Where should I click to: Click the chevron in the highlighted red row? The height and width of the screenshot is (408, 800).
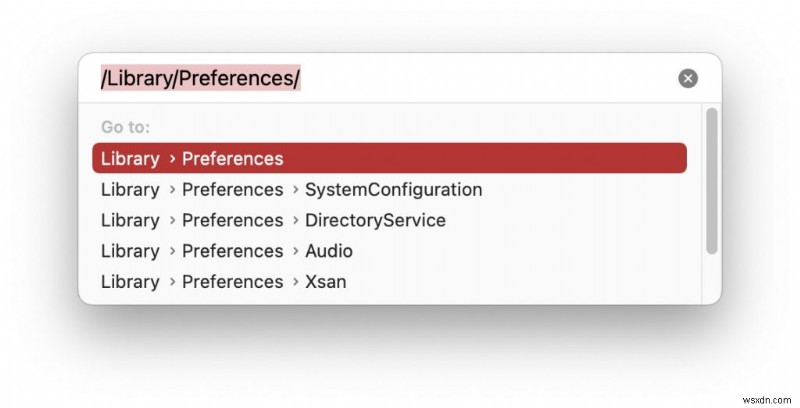tap(171, 159)
